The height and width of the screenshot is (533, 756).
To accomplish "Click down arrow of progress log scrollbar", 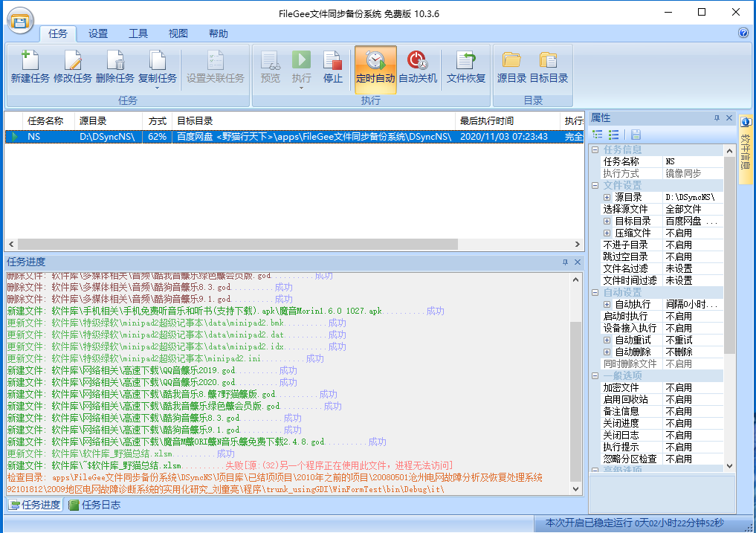I will (x=575, y=489).
